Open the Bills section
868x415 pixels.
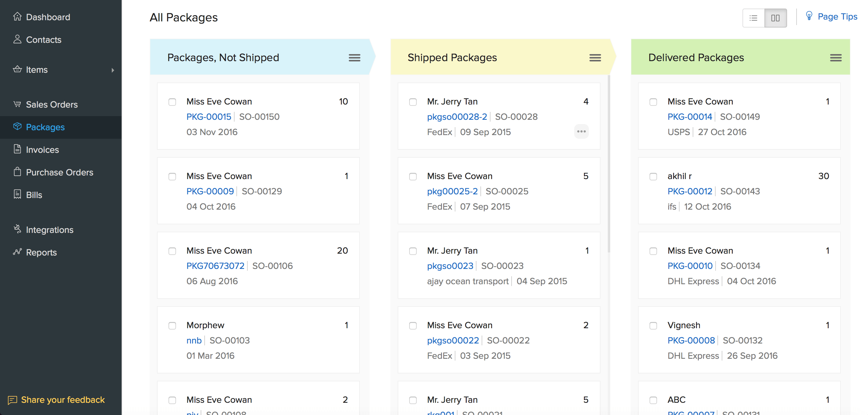[x=34, y=195]
